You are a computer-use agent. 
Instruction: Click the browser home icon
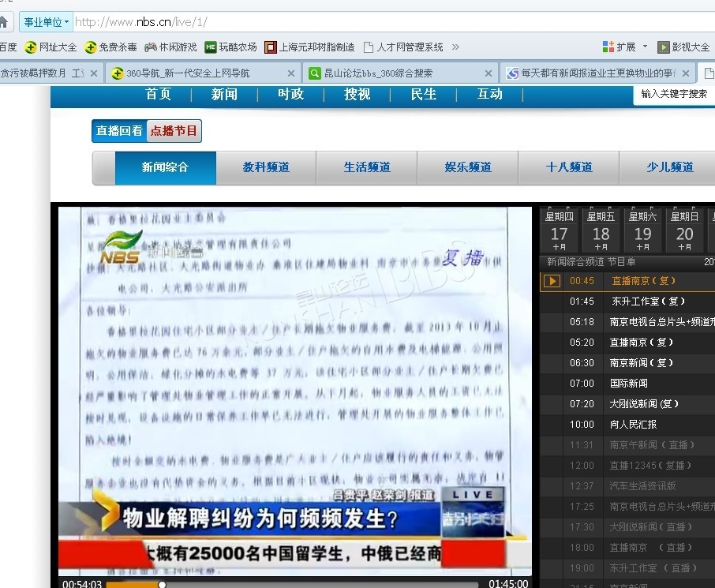(3, 22)
